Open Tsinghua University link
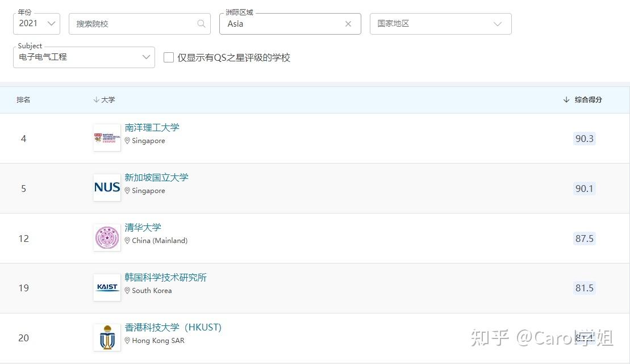 click(143, 227)
